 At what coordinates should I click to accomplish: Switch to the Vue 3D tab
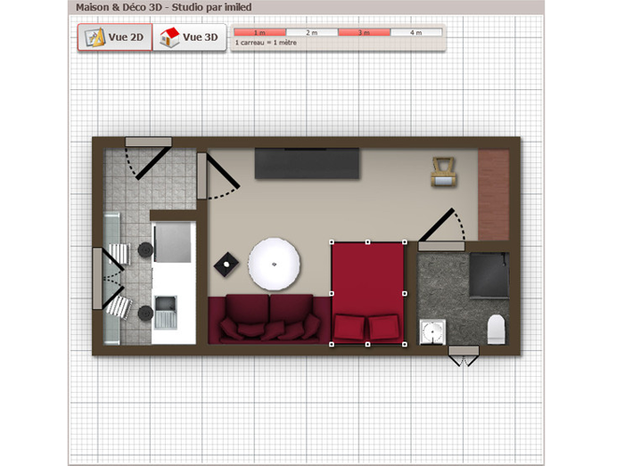(190, 37)
